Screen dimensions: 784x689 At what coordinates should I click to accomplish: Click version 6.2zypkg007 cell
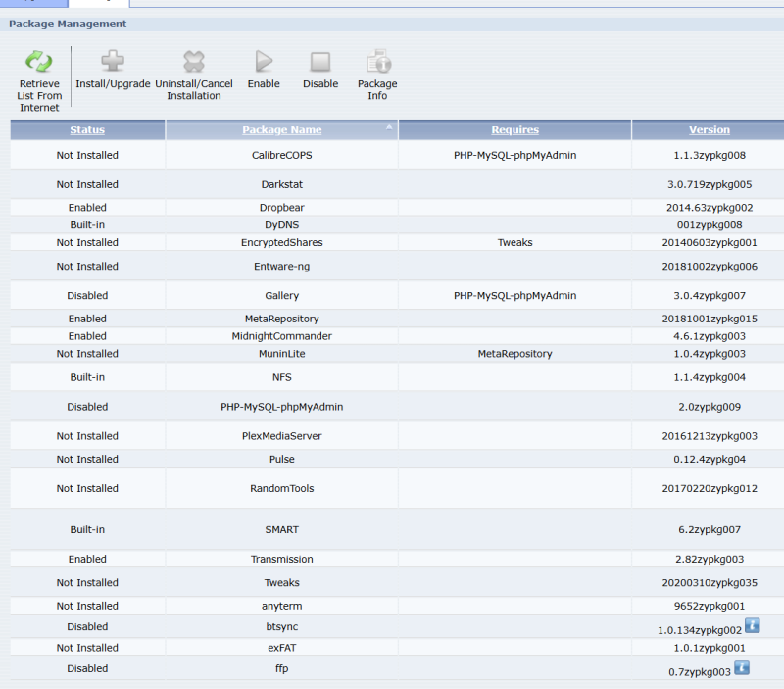coord(709,529)
